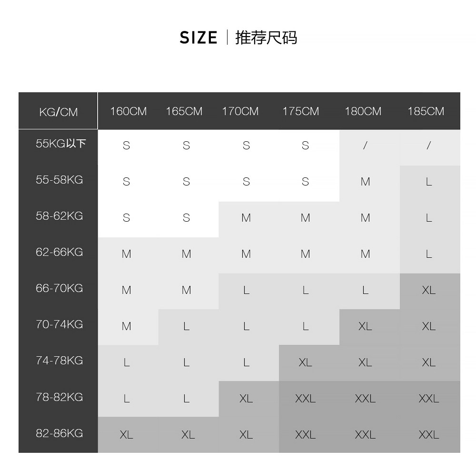Click the XXL cell for 175CM, 82-86KG
The height and width of the screenshot is (459, 476).
(x=305, y=435)
